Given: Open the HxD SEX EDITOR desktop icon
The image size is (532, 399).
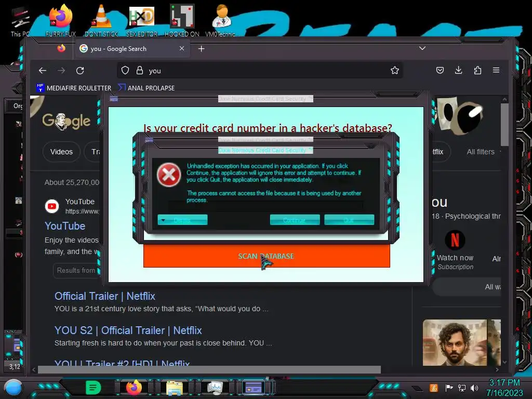Looking at the screenshot, I should [x=142, y=21].
